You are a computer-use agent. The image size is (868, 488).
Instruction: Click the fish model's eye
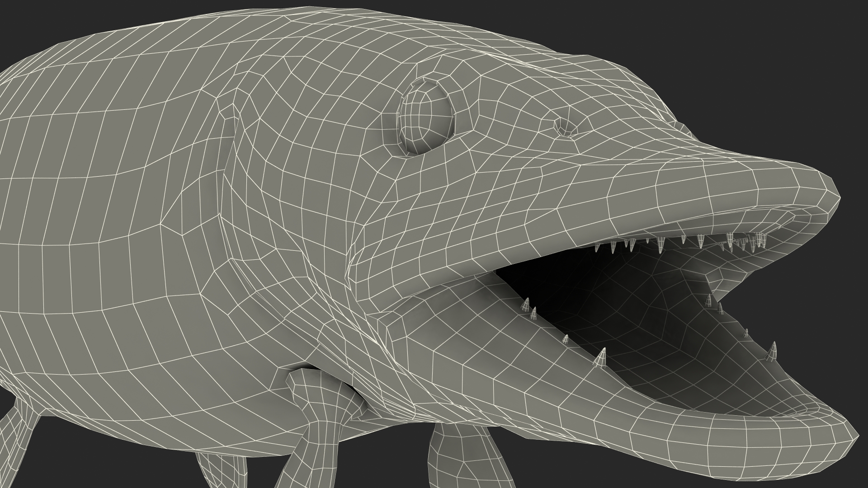click(427, 117)
